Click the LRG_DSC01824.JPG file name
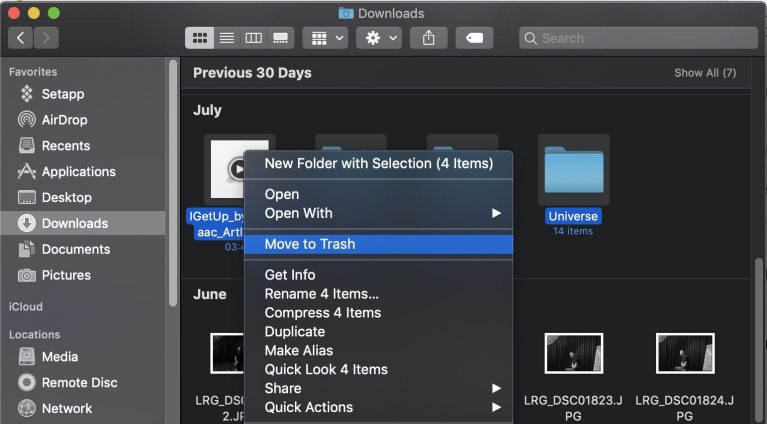This screenshot has width=767, height=424. tap(684, 408)
